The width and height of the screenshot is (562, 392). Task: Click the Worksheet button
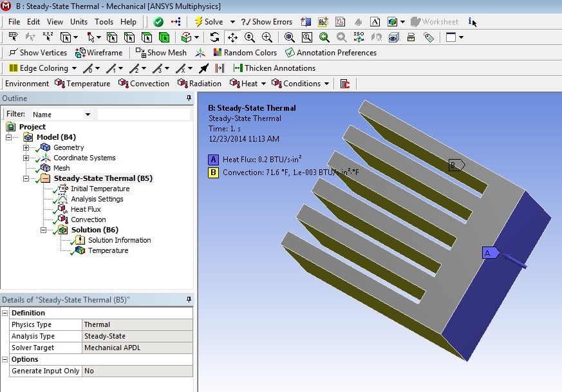435,22
